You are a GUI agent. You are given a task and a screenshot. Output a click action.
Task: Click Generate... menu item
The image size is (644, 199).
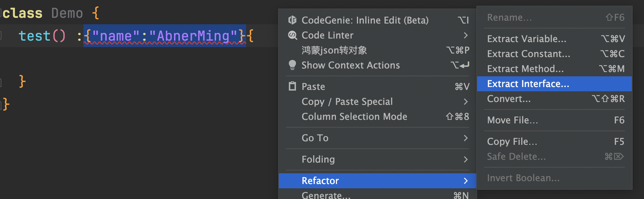(x=378, y=195)
